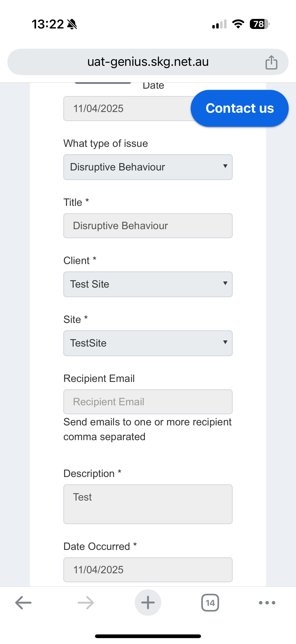Tap the Wi-Fi status icon
This screenshot has width=296, height=644.
238,24
